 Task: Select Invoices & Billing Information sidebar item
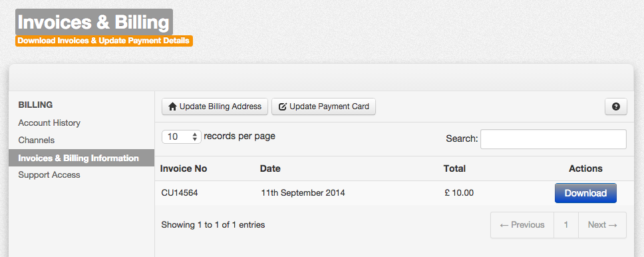tap(81, 158)
